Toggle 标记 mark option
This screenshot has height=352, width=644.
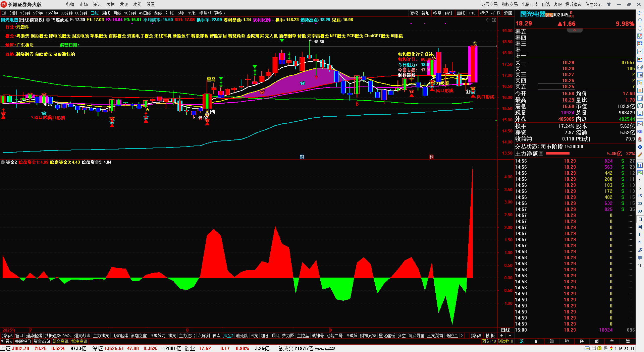click(484, 13)
